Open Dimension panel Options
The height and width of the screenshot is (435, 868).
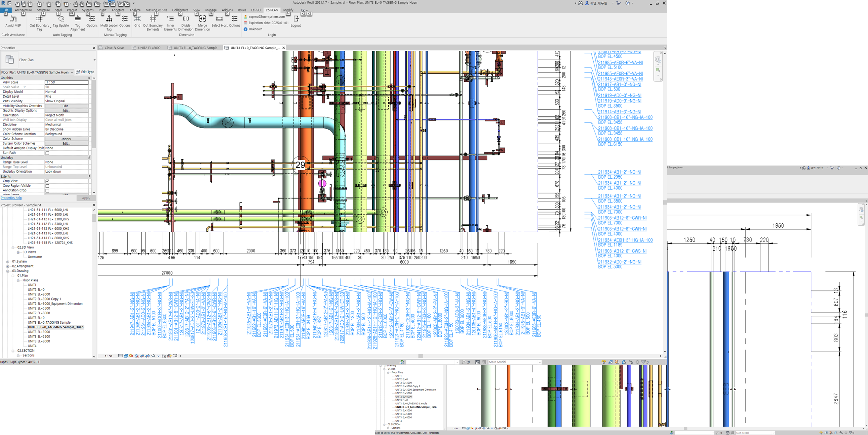click(235, 21)
